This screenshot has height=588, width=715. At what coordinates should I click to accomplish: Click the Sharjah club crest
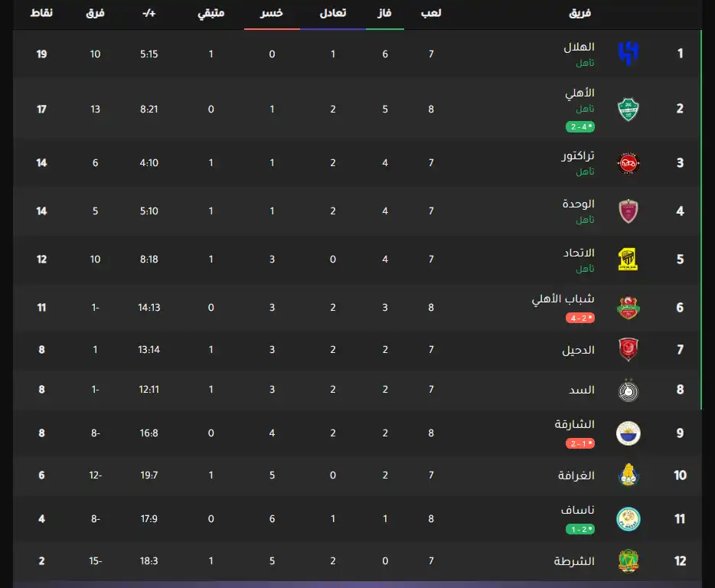(628, 433)
